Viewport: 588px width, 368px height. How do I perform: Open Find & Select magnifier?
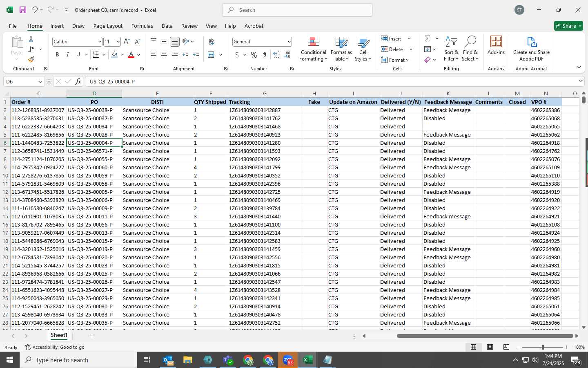click(470, 49)
